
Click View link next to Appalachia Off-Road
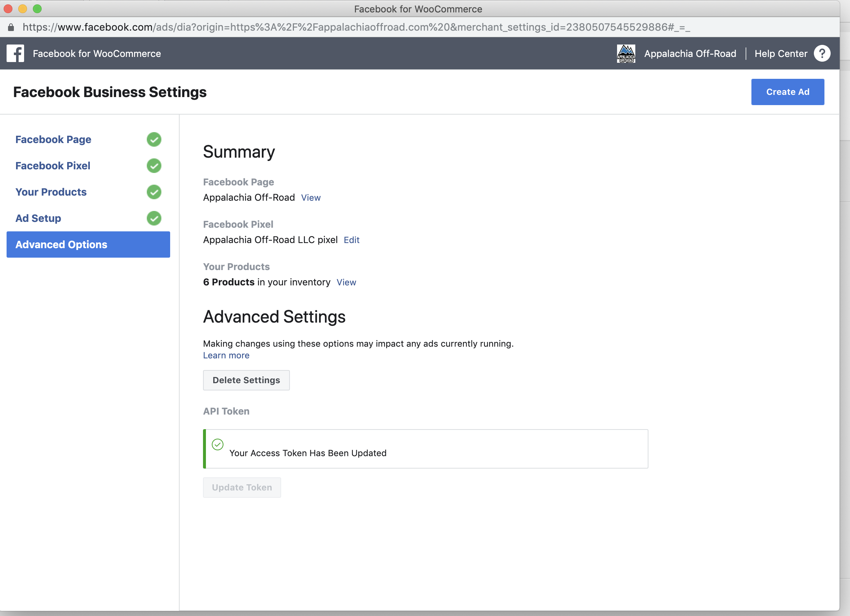tap(311, 197)
